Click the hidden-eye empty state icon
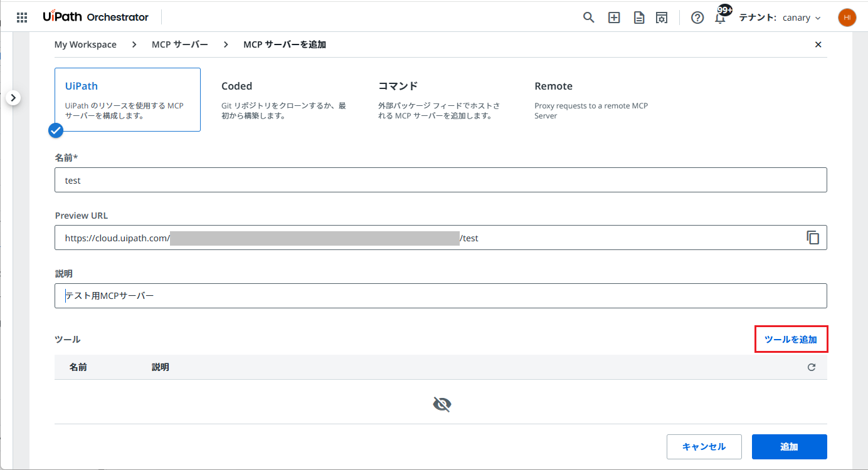Image resolution: width=868 pixels, height=470 pixels. pos(442,405)
